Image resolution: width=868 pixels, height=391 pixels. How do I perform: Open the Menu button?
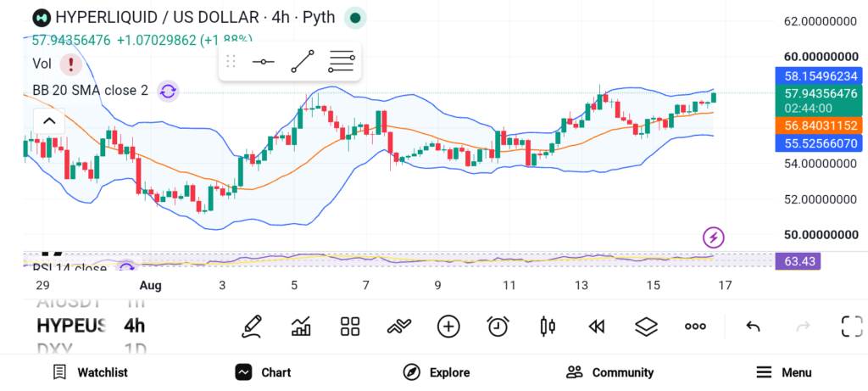[783, 372]
